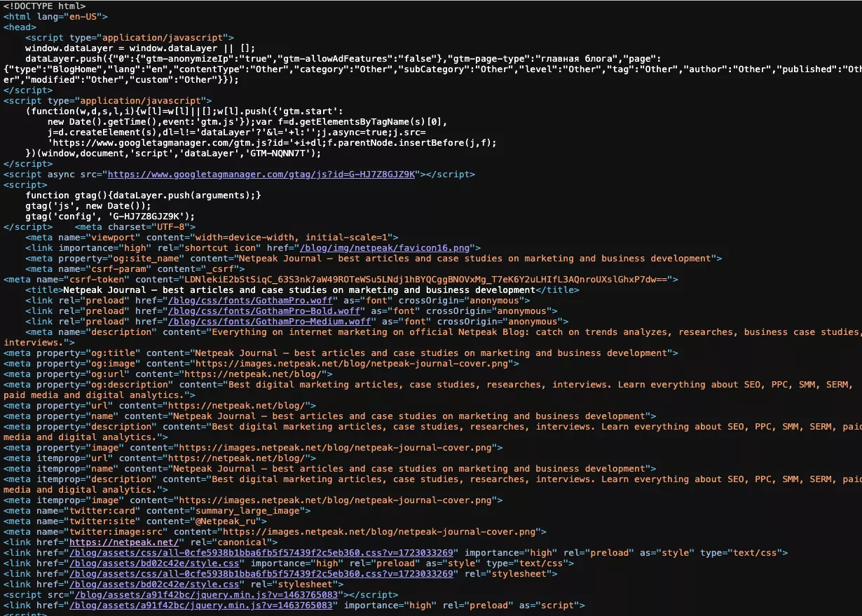Click the "gtag('js', new Date());" line
Screen dimensions: 862x616
88,206
